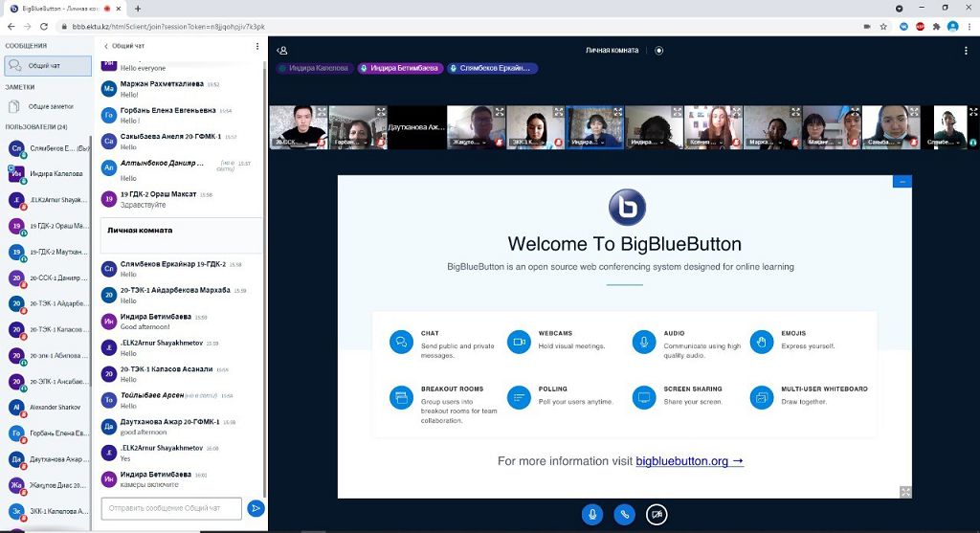
Task: Fullscreen Жакупов's webcam
Action: (499, 112)
